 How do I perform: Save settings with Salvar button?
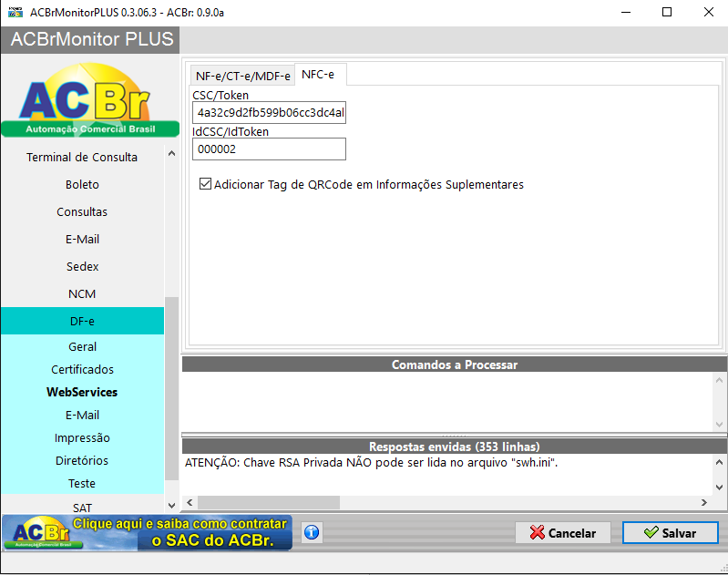pyautogui.click(x=670, y=533)
